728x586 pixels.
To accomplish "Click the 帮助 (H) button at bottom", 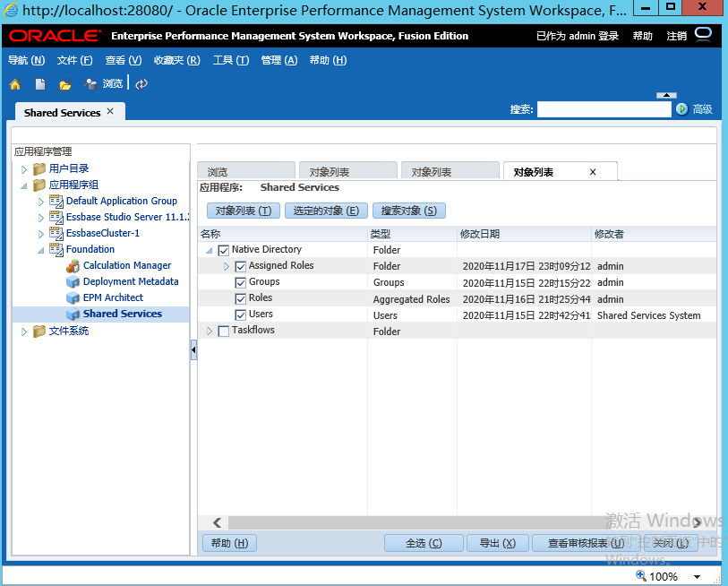I will pyautogui.click(x=230, y=543).
